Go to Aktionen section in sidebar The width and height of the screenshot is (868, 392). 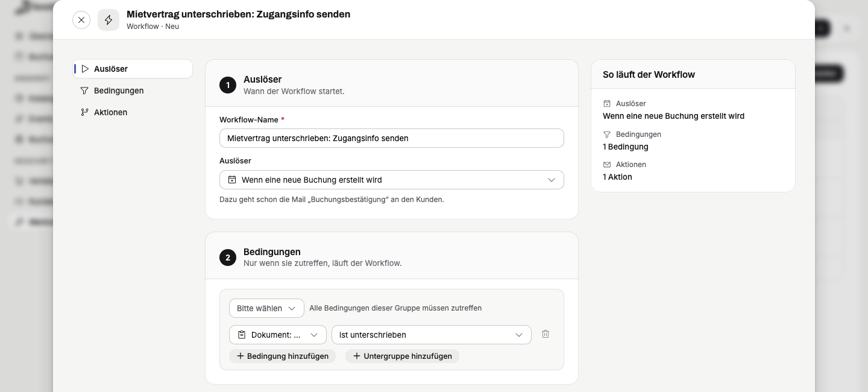point(133,112)
